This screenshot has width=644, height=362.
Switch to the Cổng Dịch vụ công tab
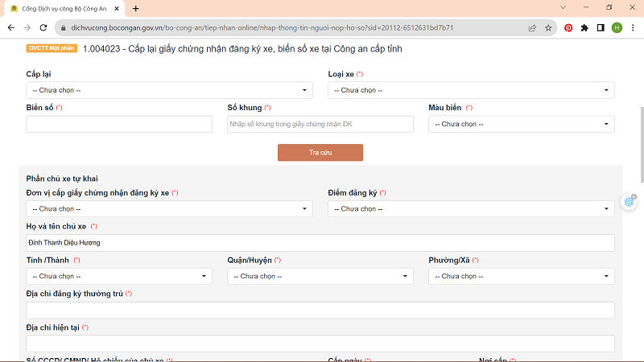(60, 8)
